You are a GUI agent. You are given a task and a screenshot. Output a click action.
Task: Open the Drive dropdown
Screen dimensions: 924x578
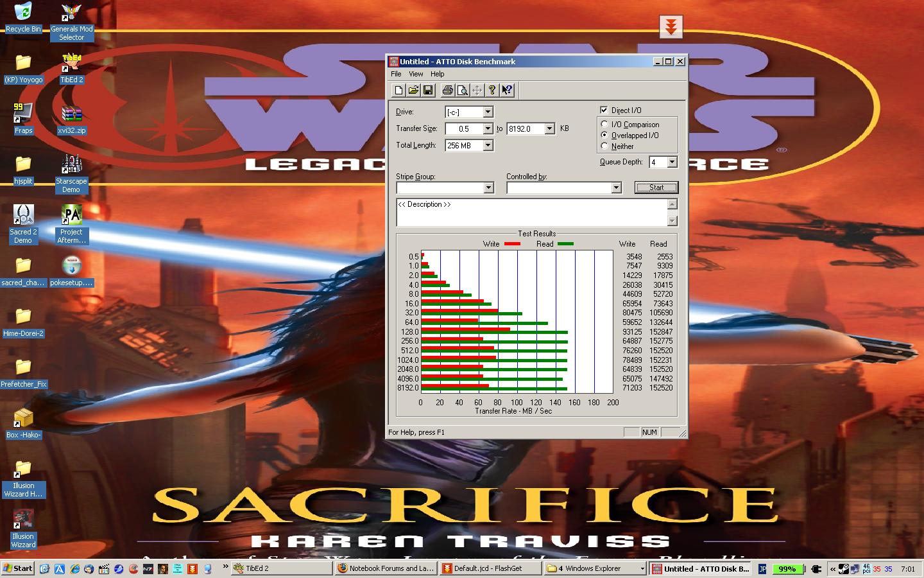point(488,112)
